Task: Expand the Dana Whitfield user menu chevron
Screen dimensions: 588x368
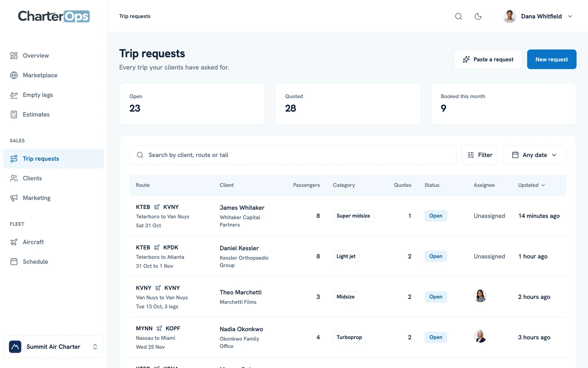Action: pyautogui.click(x=570, y=16)
